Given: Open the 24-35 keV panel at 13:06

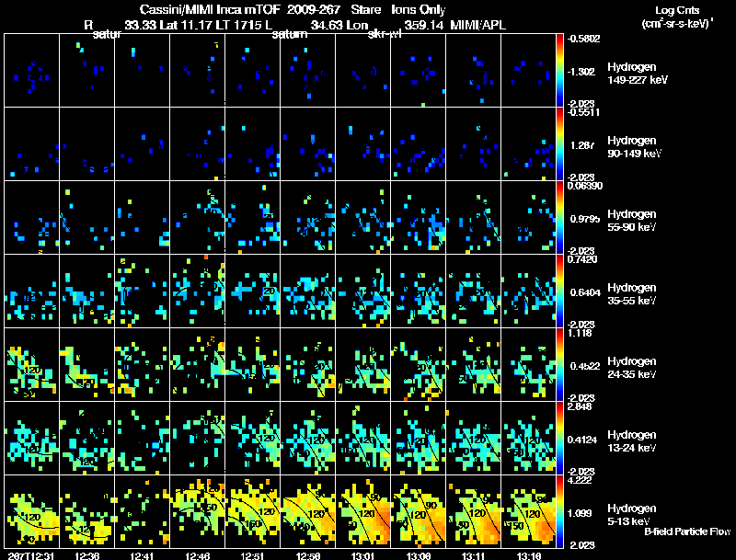Looking at the screenshot, I should click(418, 364).
